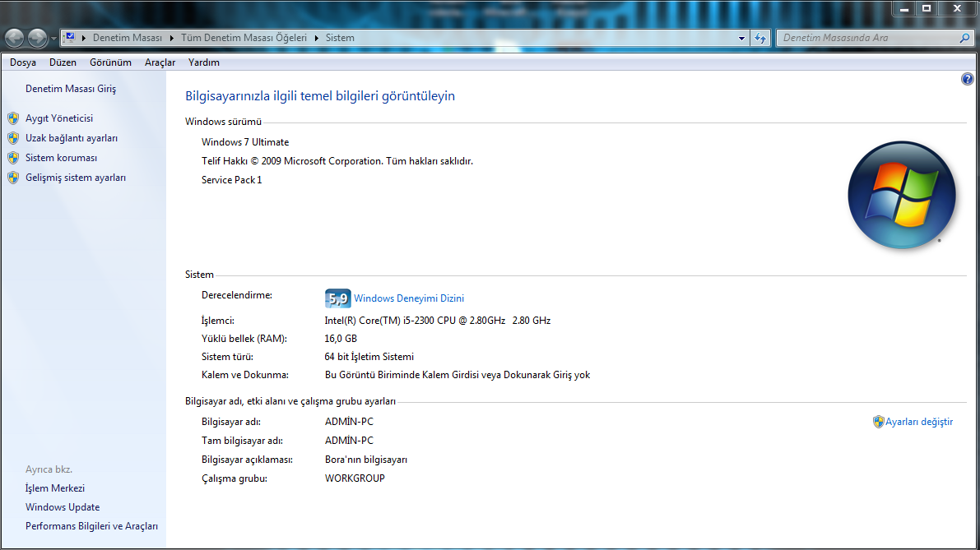Click 64 bit İşletim Sistemi value
980x550 pixels.
369,357
